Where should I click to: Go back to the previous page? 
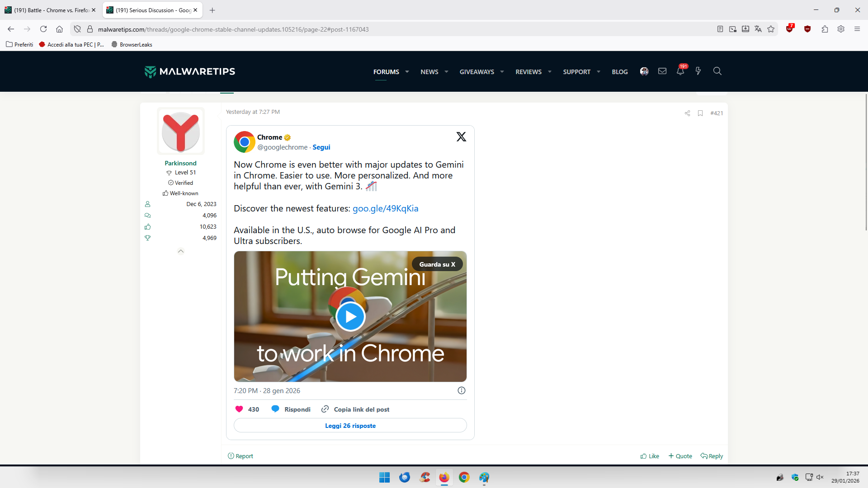tap(11, 29)
